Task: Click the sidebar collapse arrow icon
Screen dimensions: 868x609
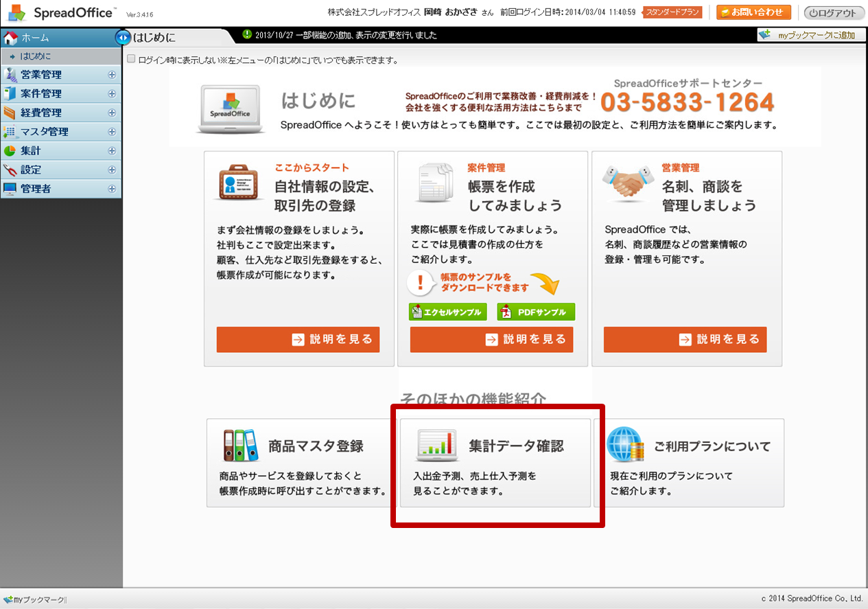Action: pyautogui.click(x=123, y=38)
